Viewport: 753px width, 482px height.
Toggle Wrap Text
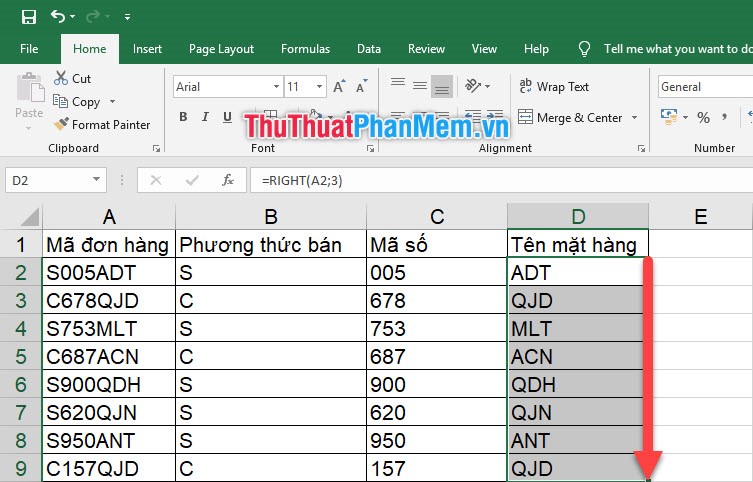coord(554,86)
